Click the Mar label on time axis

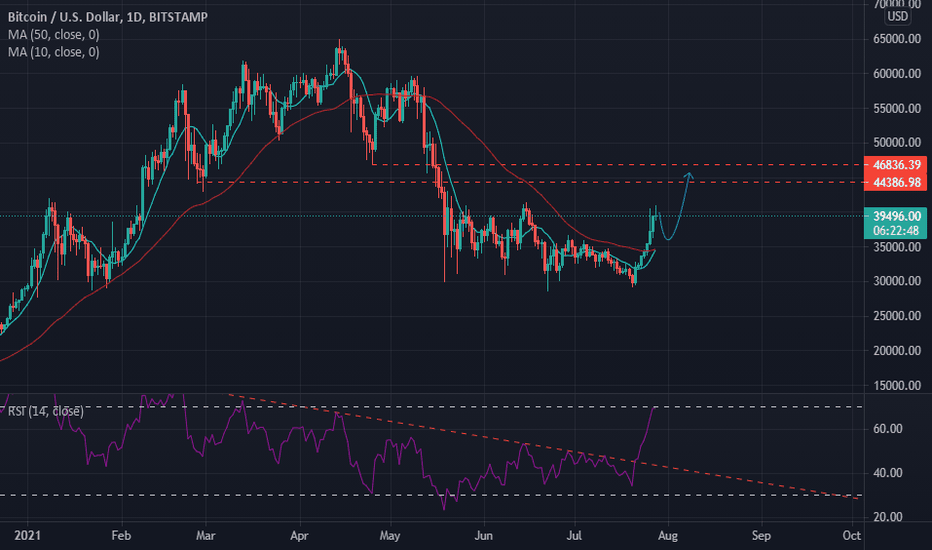pyautogui.click(x=206, y=536)
